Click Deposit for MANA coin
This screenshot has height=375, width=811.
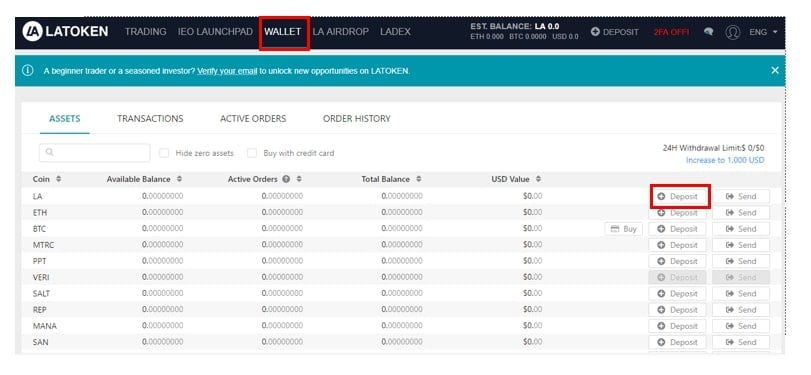click(677, 326)
